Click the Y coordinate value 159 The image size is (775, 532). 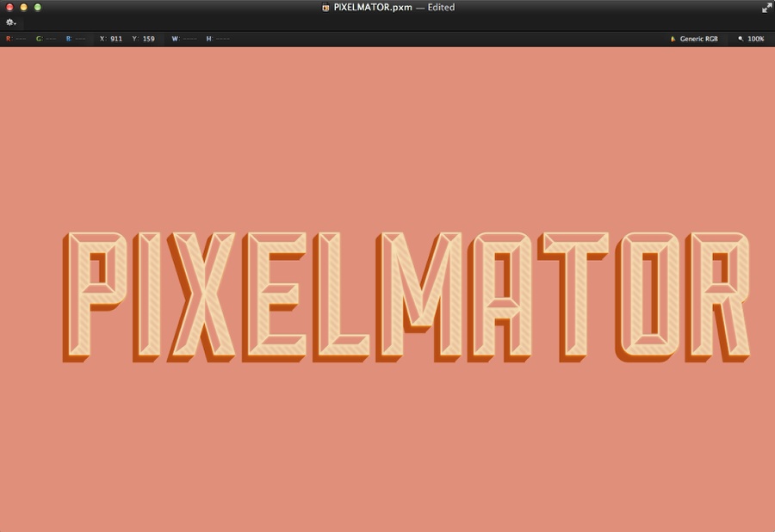149,39
